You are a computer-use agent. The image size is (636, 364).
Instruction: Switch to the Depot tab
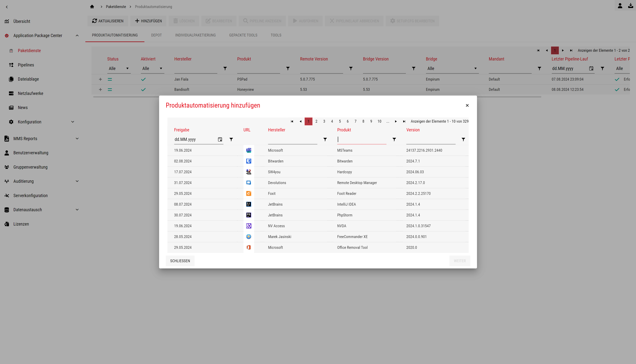pyautogui.click(x=156, y=35)
